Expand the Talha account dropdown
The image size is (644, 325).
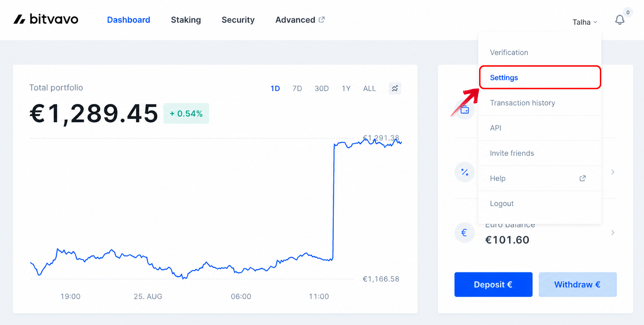click(x=585, y=22)
